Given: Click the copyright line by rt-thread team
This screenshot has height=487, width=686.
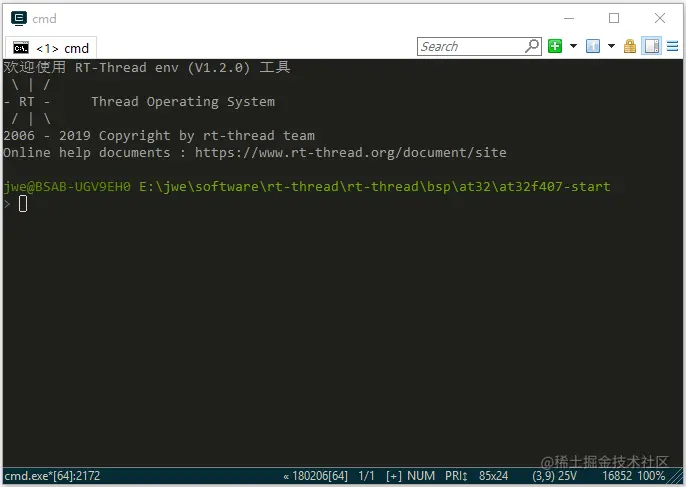Looking at the screenshot, I should tap(159, 136).
